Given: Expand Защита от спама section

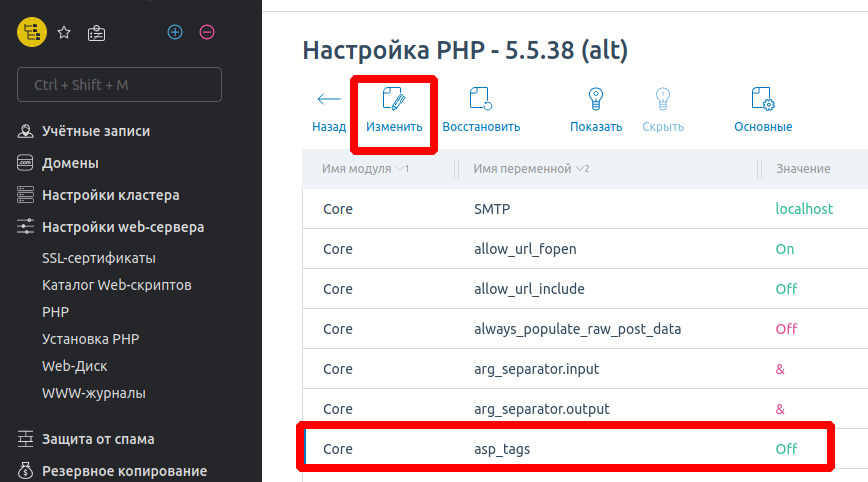Looking at the screenshot, I should click(x=98, y=439).
